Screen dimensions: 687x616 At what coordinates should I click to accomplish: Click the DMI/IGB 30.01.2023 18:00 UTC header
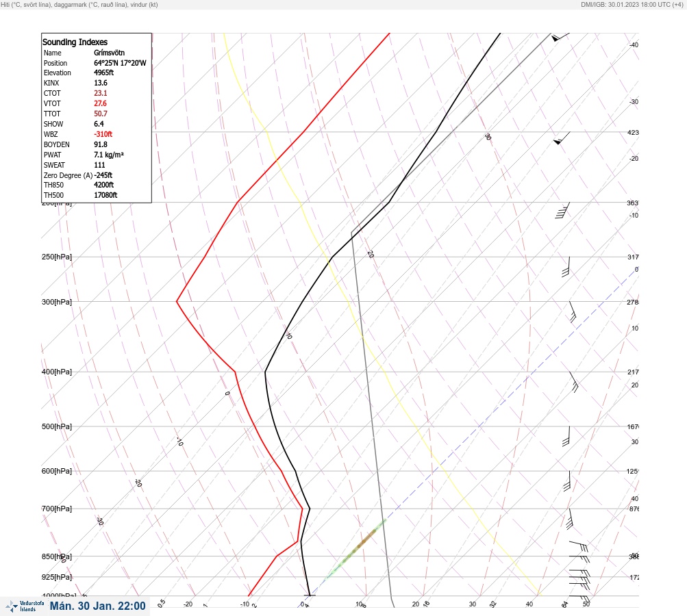(x=632, y=4)
